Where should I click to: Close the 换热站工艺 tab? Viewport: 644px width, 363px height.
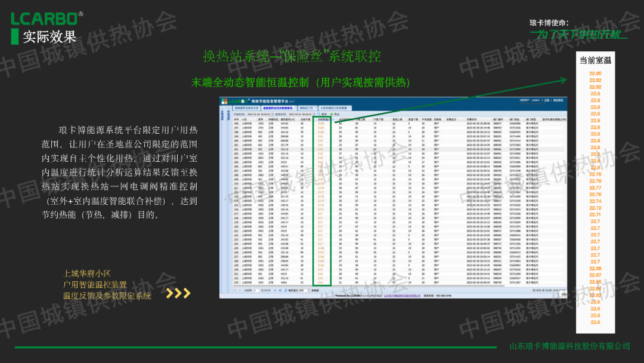pyautogui.click(x=315, y=108)
